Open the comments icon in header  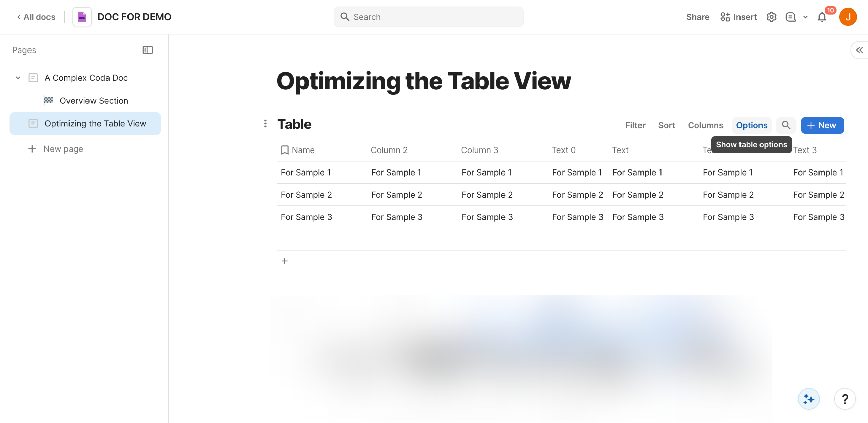[x=791, y=17]
